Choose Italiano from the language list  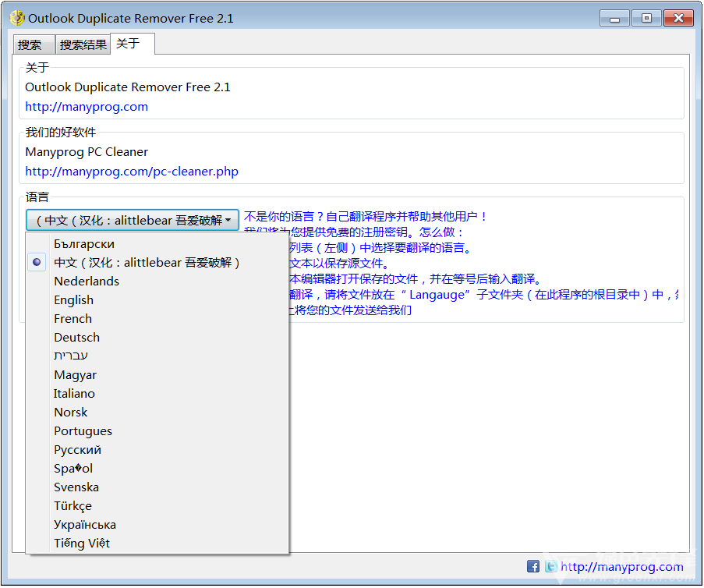157,394
